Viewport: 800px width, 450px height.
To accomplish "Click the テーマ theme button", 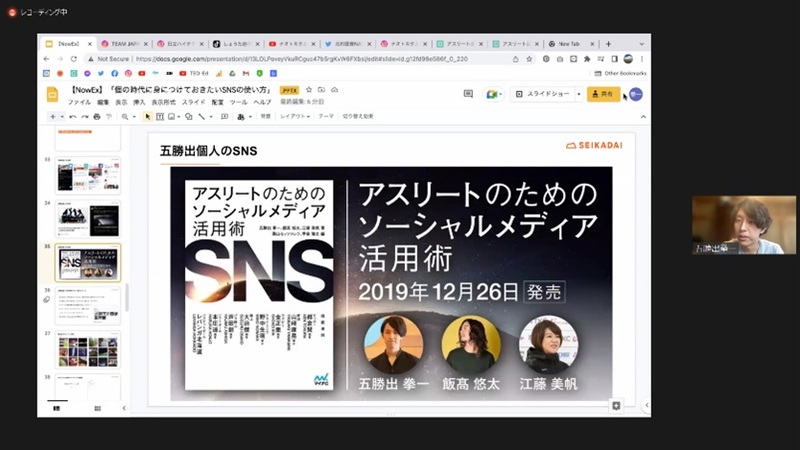I will [x=326, y=116].
